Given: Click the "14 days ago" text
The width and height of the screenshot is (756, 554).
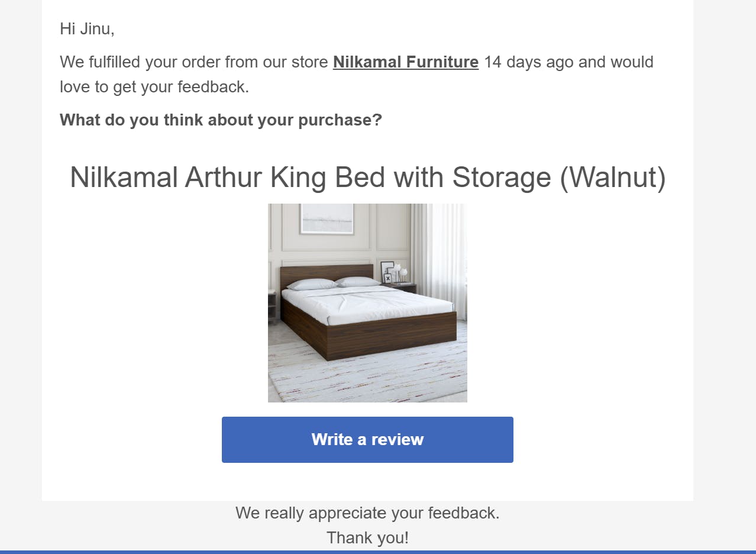Looking at the screenshot, I should tap(528, 62).
